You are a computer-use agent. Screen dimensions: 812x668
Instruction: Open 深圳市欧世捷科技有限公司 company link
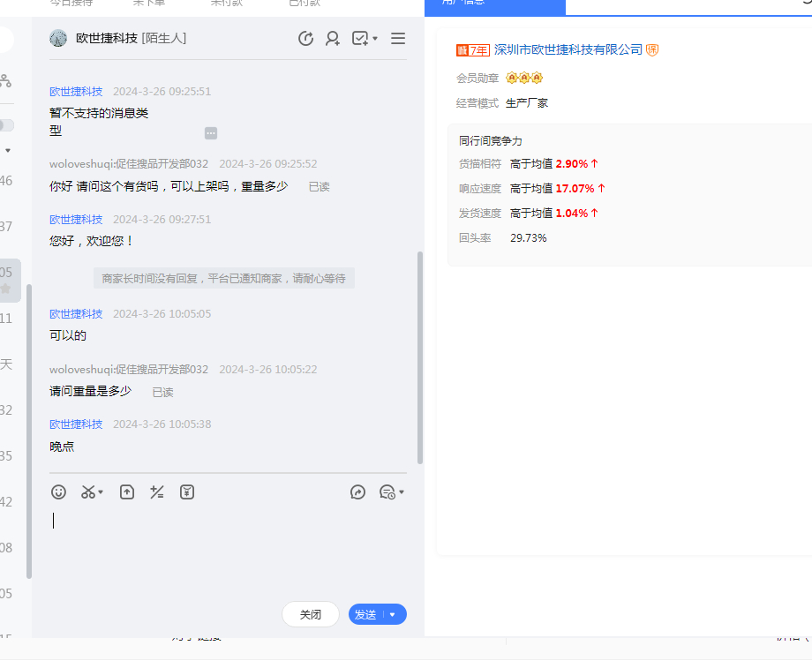568,50
